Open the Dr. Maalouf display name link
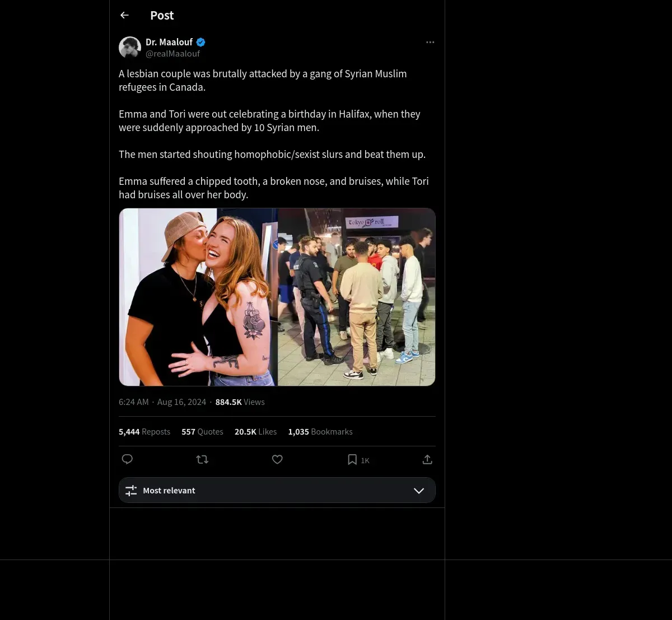The image size is (672, 620). pos(169,42)
